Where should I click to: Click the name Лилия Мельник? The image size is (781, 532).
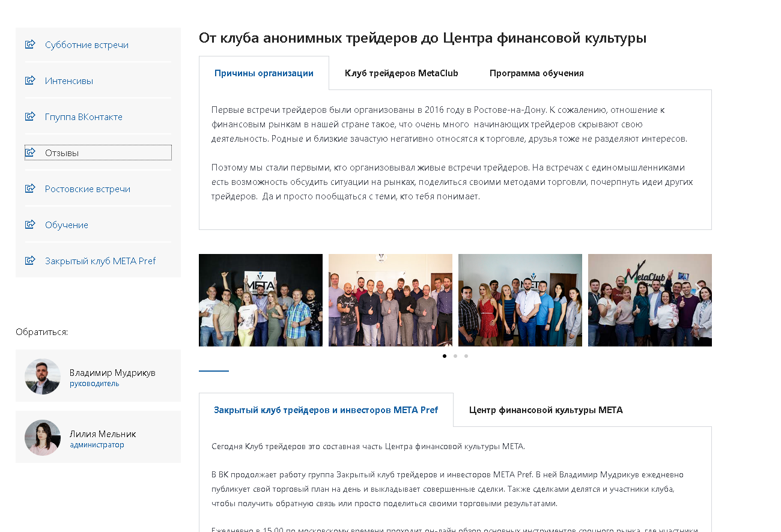[x=103, y=434]
